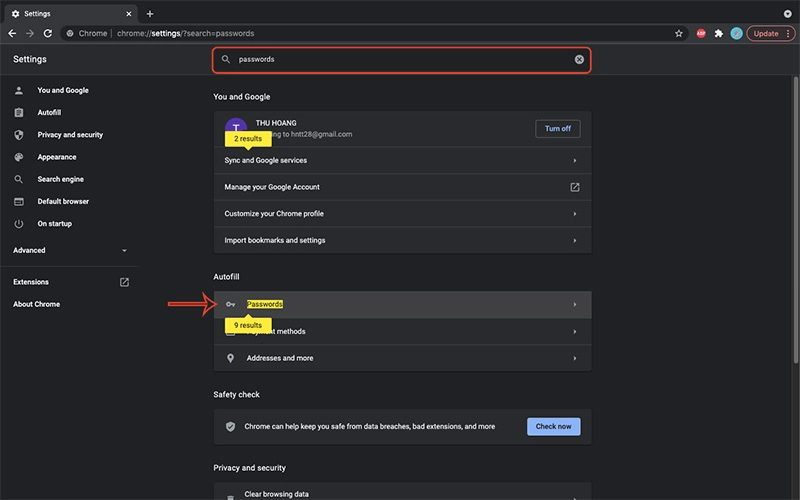Bookmark this page with the star icon

point(679,33)
